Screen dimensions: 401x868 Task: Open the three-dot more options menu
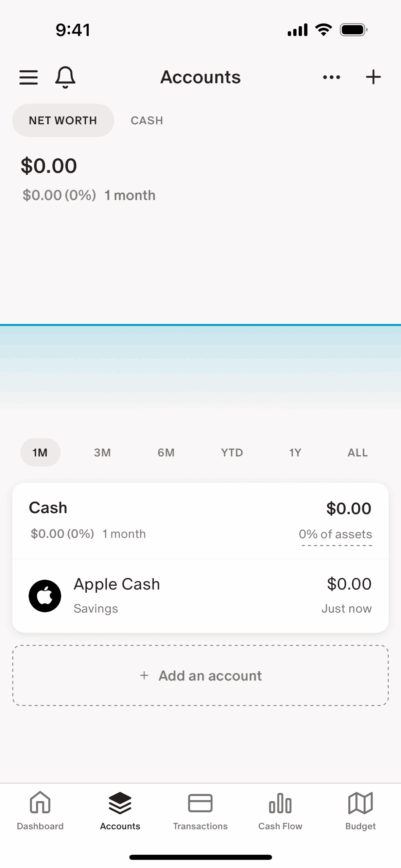coord(331,77)
